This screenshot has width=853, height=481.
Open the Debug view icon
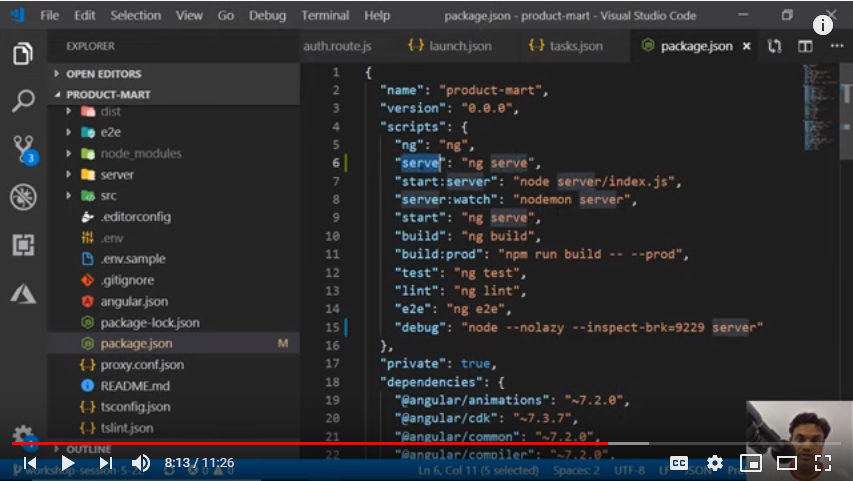(23, 197)
